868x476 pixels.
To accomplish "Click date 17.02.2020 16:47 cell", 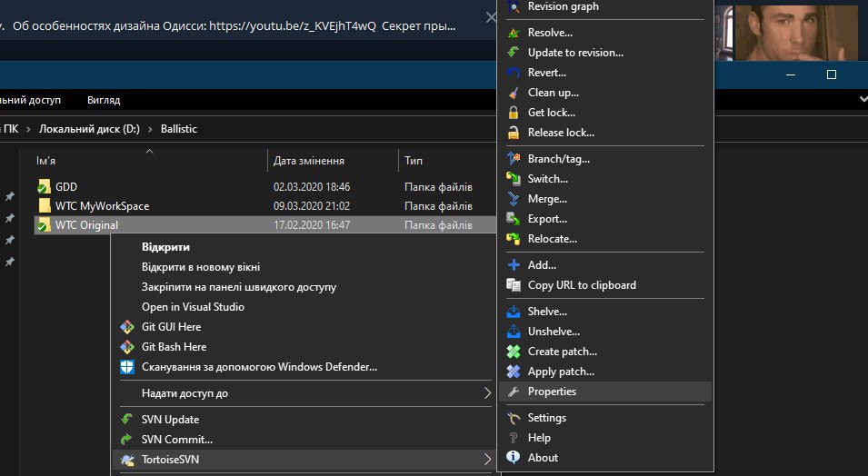I will coord(312,225).
